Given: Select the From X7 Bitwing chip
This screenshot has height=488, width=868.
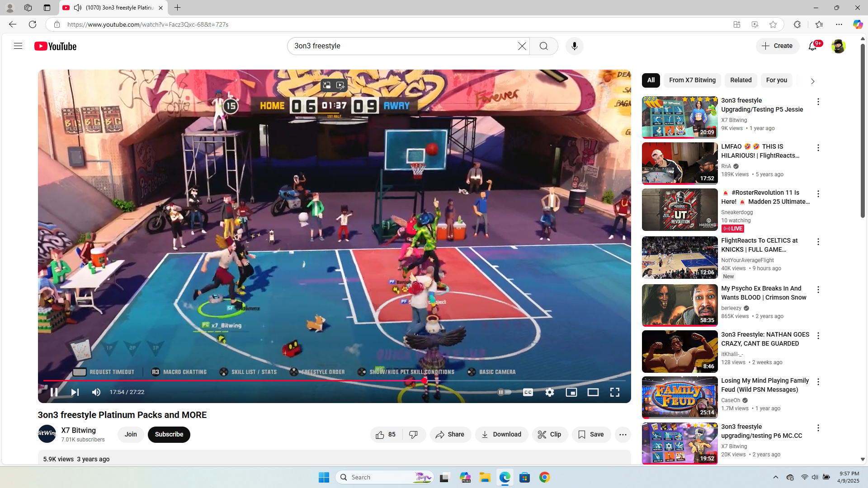Looking at the screenshot, I should (693, 80).
